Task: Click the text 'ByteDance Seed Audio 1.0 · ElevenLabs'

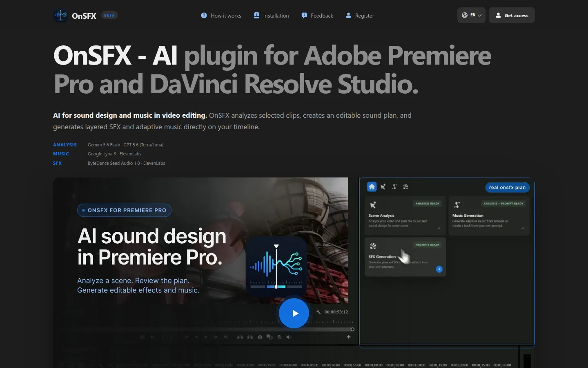Action: click(127, 163)
